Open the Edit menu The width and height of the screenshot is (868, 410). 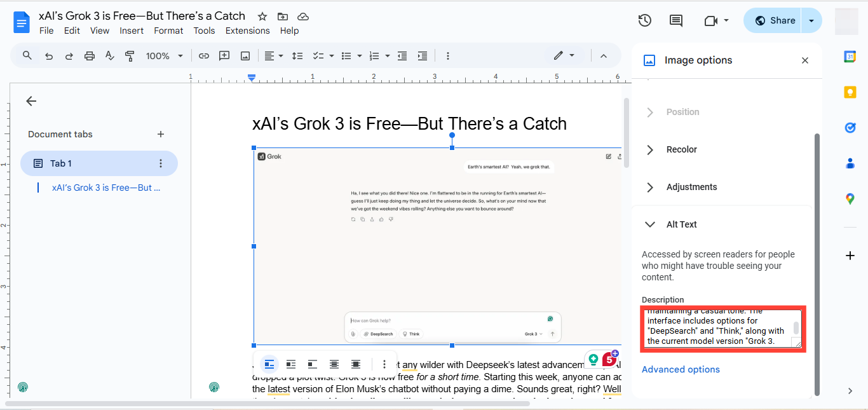72,31
